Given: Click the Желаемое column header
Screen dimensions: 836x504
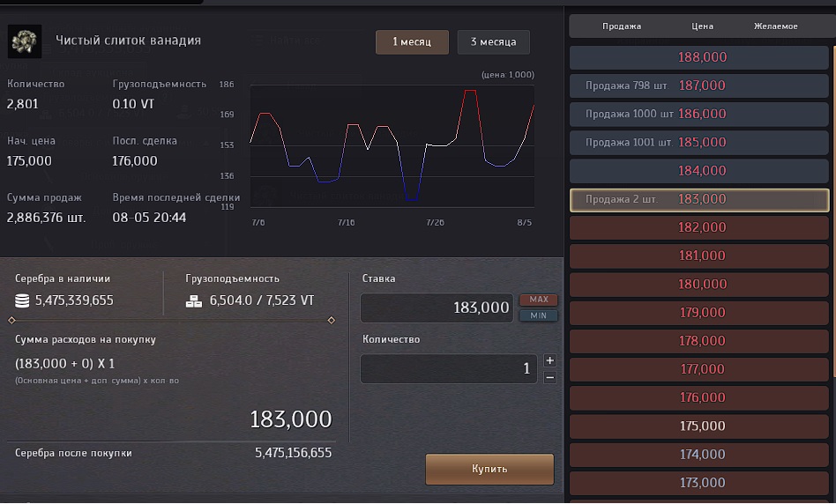Looking at the screenshot, I should pyautogui.click(x=775, y=26).
